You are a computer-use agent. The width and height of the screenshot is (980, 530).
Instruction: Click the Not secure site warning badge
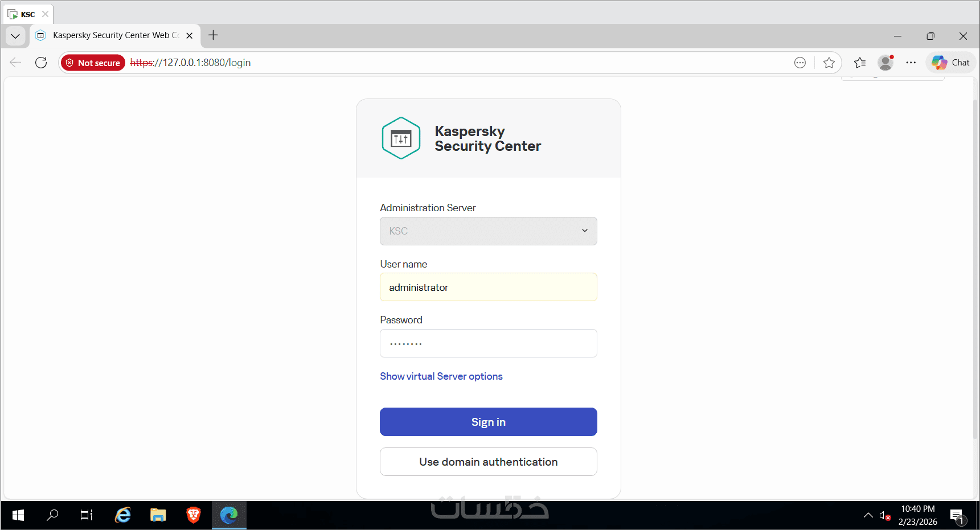pos(93,63)
